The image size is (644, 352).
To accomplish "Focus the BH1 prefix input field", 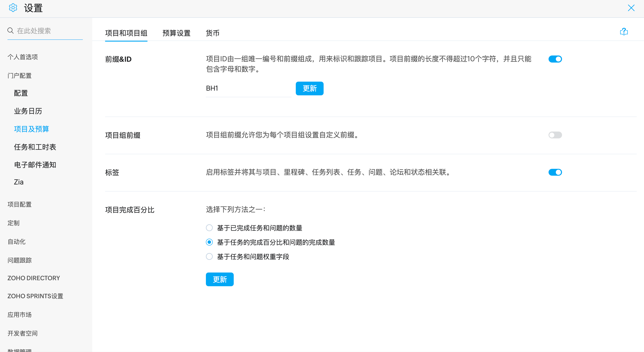I will coord(248,88).
